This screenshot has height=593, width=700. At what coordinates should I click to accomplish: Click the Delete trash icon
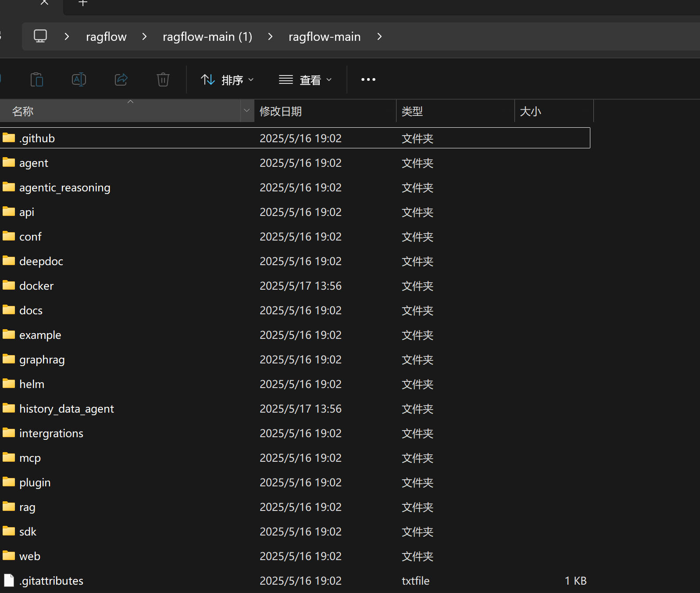click(x=163, y=79)
